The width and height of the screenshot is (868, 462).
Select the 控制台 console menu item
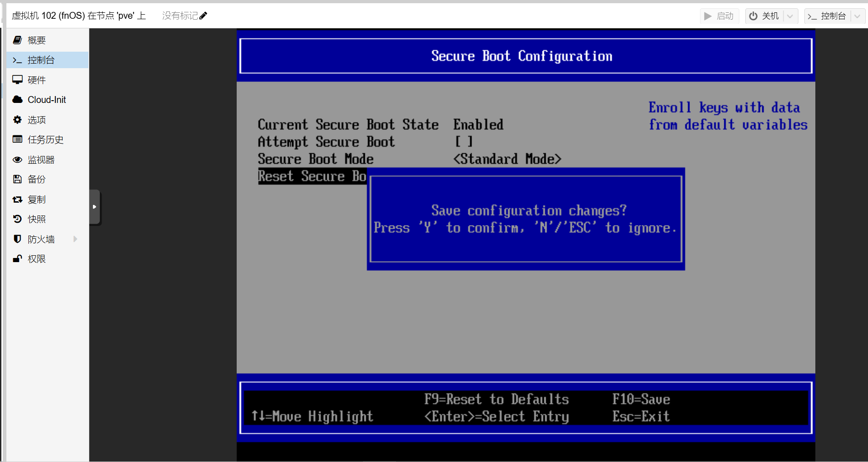point(48,60)
